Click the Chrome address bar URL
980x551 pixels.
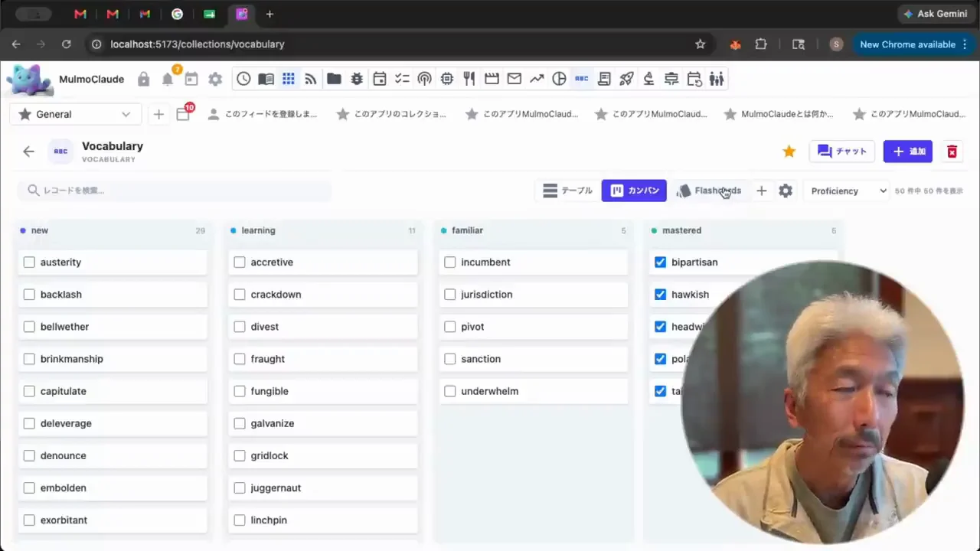click(x=197, y=44)
